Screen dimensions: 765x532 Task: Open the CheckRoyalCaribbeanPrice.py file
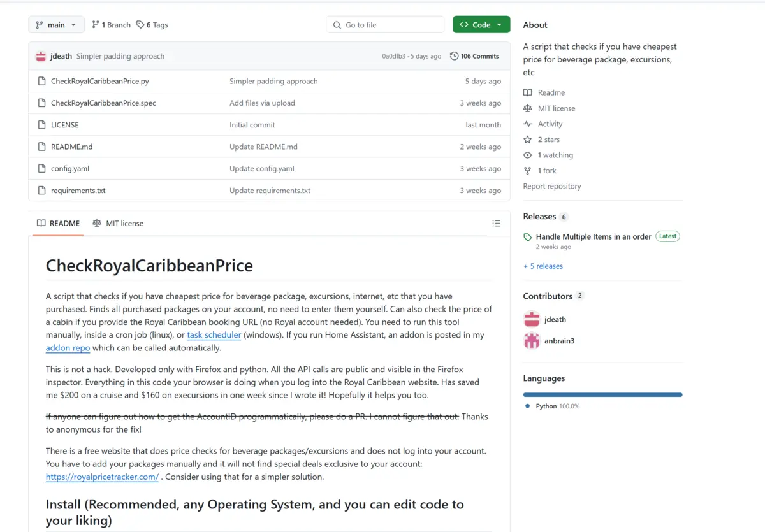pos(100,81)
